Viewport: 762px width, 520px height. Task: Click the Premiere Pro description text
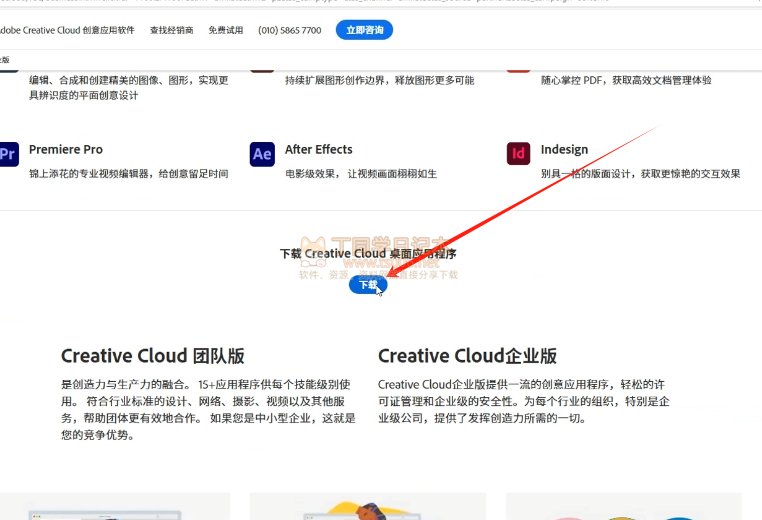tap(128, 174)
